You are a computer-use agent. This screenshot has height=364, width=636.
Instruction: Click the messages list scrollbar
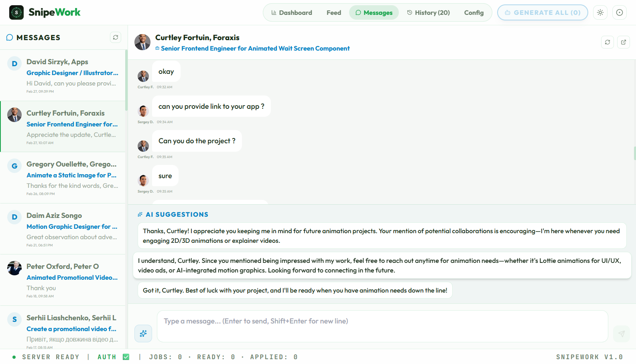point(126,80)
